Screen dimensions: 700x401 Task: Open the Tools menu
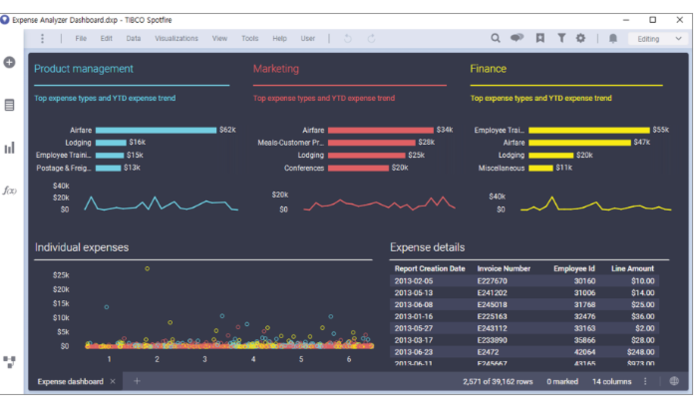[x=249, y=38]
